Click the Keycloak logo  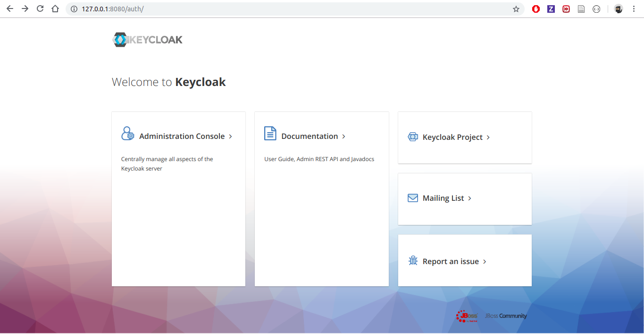click(147, 40)
